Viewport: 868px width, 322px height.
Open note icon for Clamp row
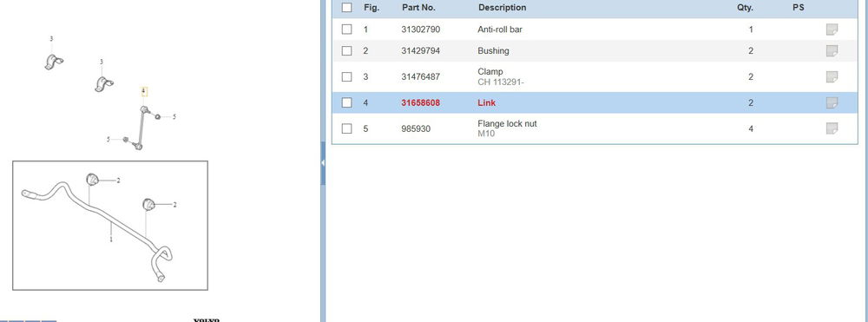point(832,77)
